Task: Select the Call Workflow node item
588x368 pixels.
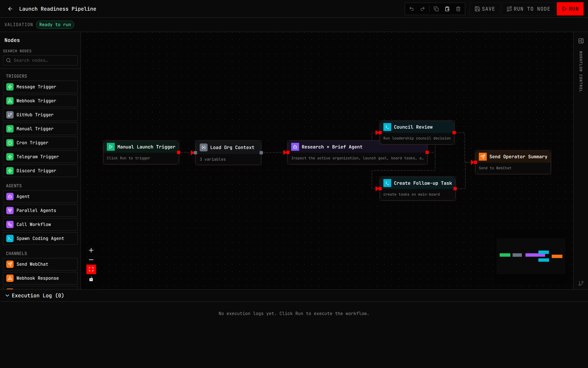Action: click(x=40, y=224)
